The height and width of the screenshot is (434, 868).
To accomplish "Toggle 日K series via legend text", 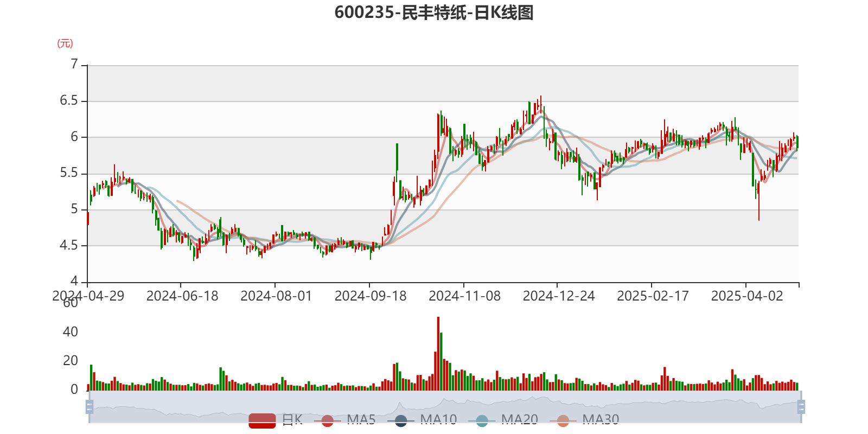I will coord(292,419).
